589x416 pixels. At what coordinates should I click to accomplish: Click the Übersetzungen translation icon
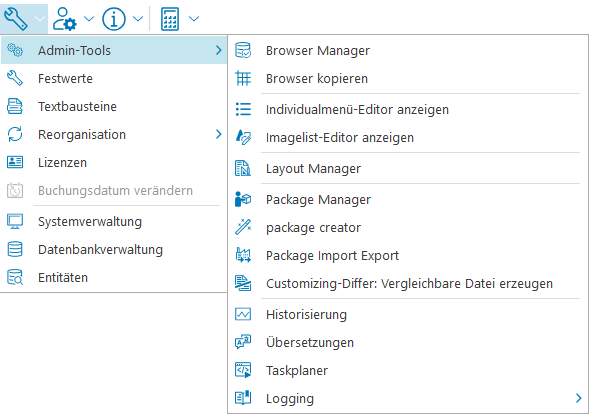point(243,342)
